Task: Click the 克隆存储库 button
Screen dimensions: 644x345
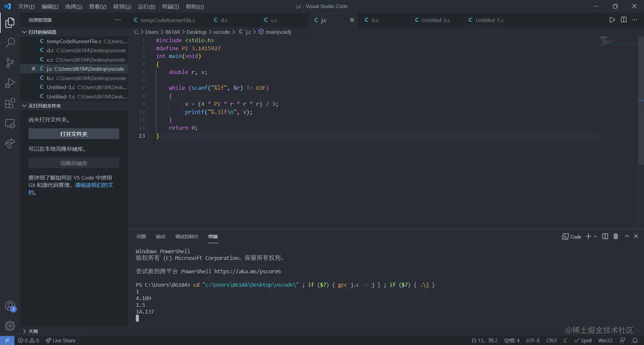Action: coord(74,163)
